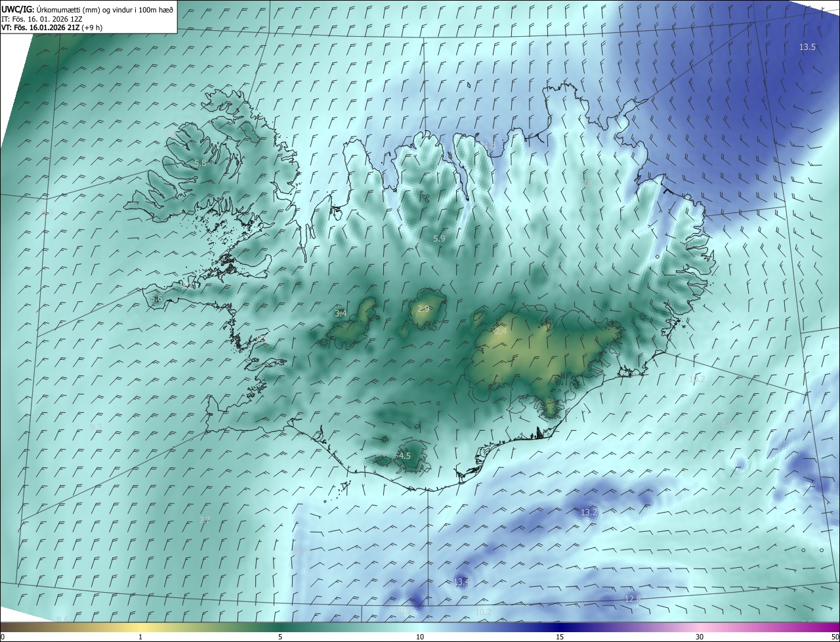Click the 7.7 value label over the sea
This screenshot has width=840, height=642.
(204, 521)
